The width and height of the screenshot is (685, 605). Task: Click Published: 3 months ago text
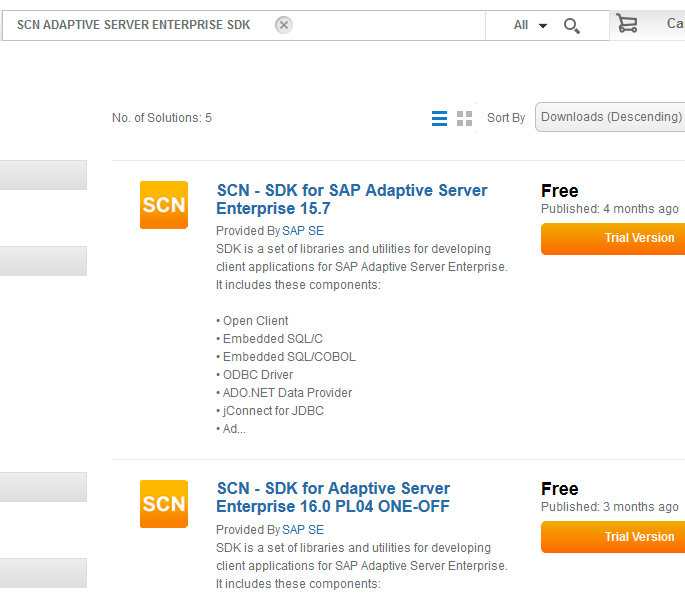pyautogui.click(x=609, y=507)
